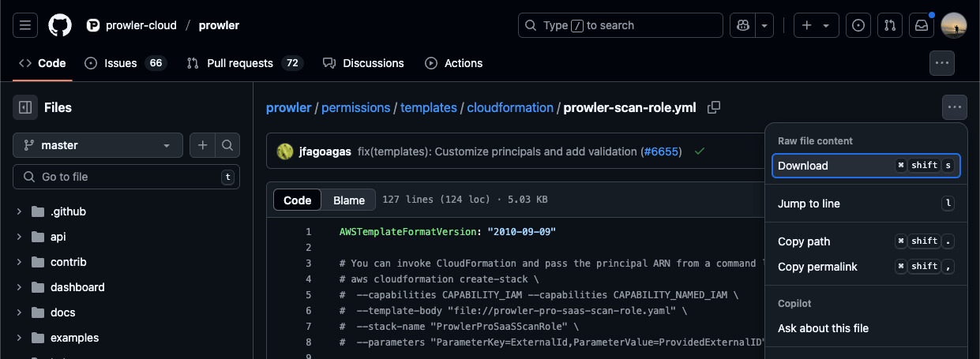Viewport: 980px width, 359px height.
Task: Click line number 5 in code
Action: [x=308, y=295]
